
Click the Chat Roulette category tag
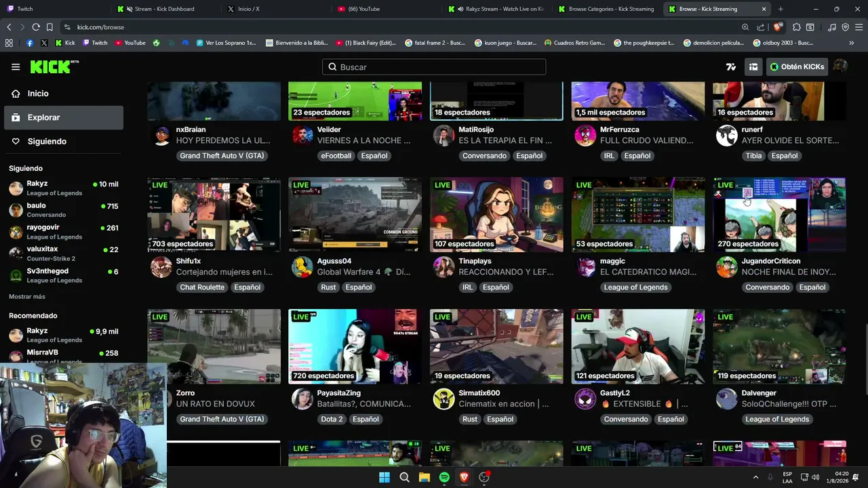202,287
